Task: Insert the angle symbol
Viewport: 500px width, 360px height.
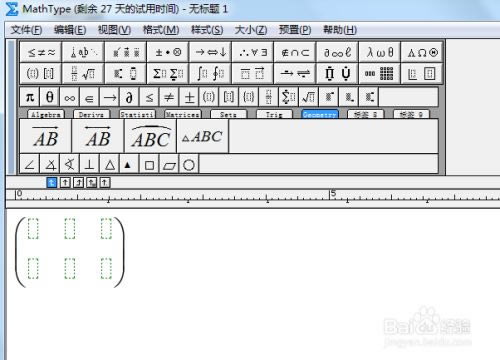Action: tap(30, 165)
